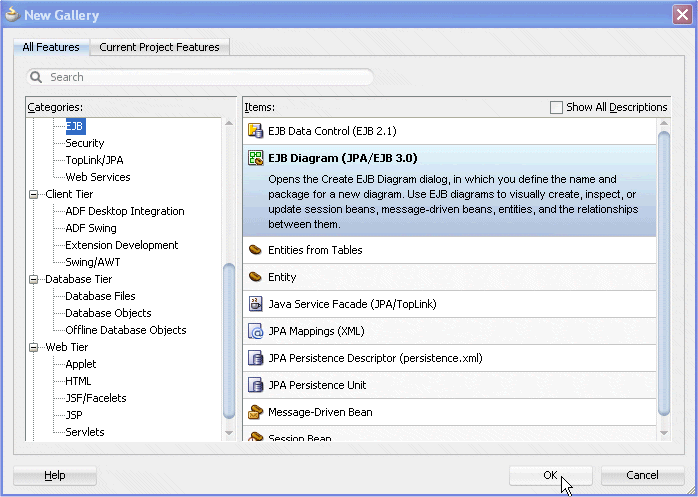The image size is (698, 497).
Task: Select the Database Files category
Action: [100, 296]
